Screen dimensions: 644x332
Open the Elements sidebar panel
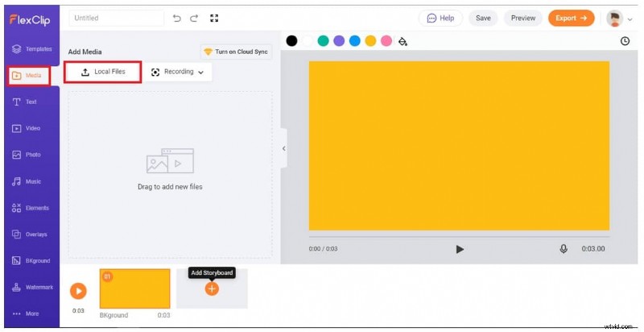click(31, 208)
